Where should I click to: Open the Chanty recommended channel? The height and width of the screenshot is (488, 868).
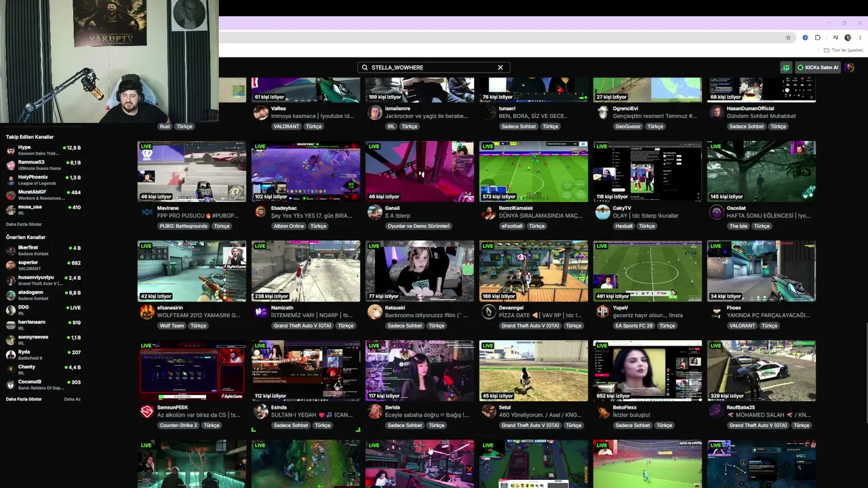click(x=44, y=370)
